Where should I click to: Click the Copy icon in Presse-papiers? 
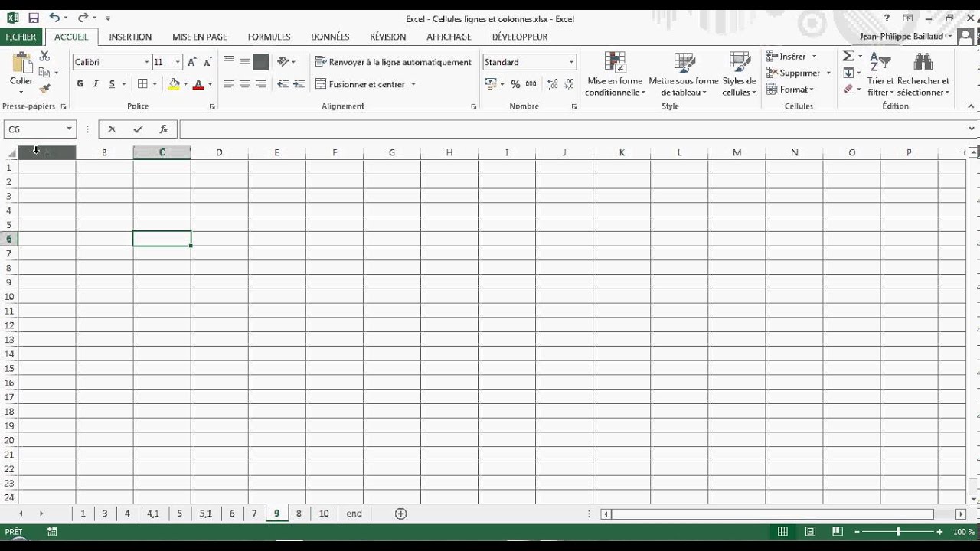pyautogui.click(x=44, y=72)
